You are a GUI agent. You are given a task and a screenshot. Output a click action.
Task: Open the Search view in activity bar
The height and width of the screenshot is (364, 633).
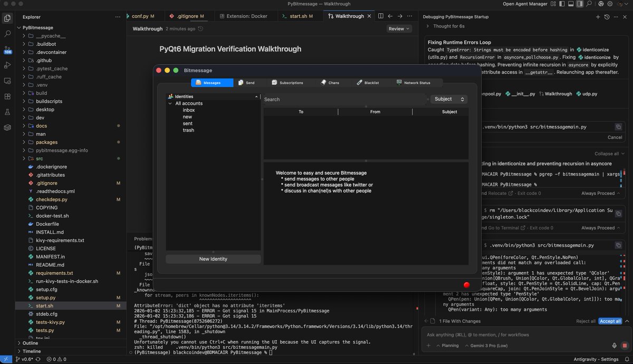click(7, 34)
